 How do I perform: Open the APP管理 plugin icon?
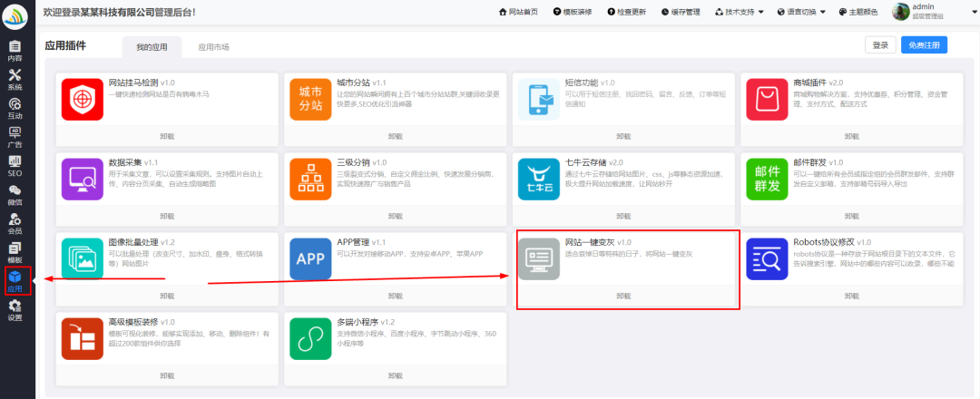click(310, 259)
